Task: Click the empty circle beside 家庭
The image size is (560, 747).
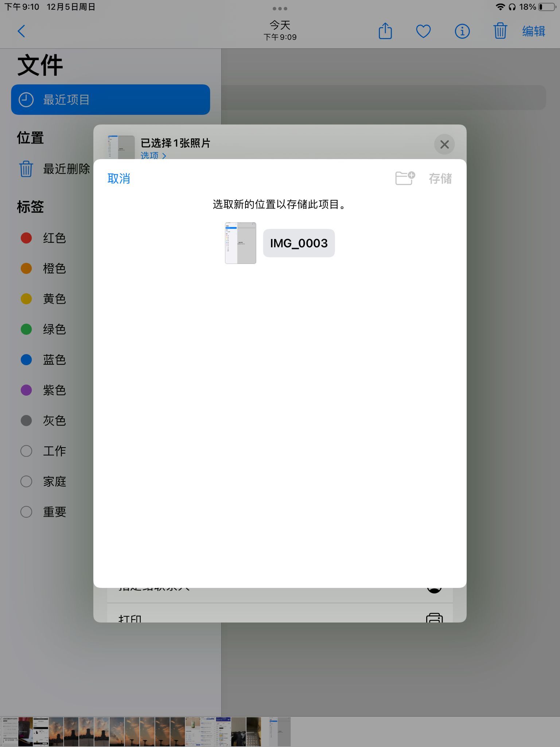Action: [x=26, y=481]
